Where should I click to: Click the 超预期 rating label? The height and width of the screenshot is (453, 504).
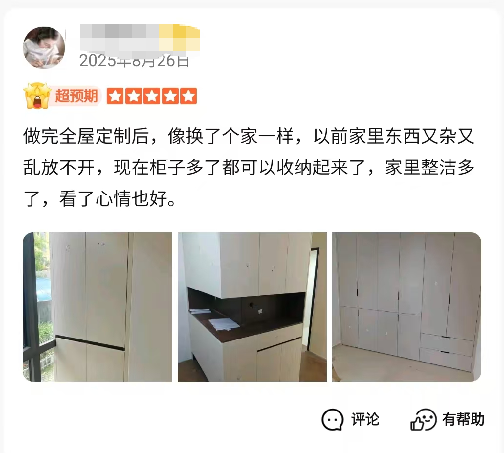point(76,96)
